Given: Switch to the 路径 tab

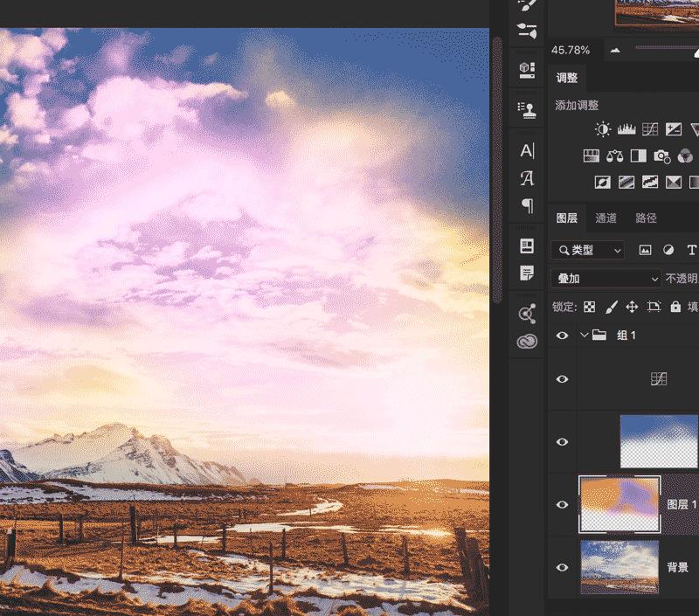Looking at the screenshot, I should [646, 218].
